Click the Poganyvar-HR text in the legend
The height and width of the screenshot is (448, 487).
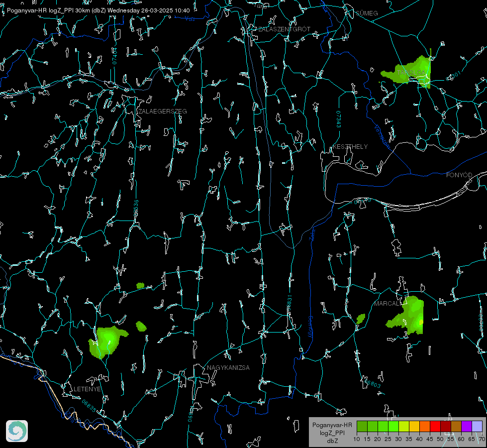click(x=332, y=425)
